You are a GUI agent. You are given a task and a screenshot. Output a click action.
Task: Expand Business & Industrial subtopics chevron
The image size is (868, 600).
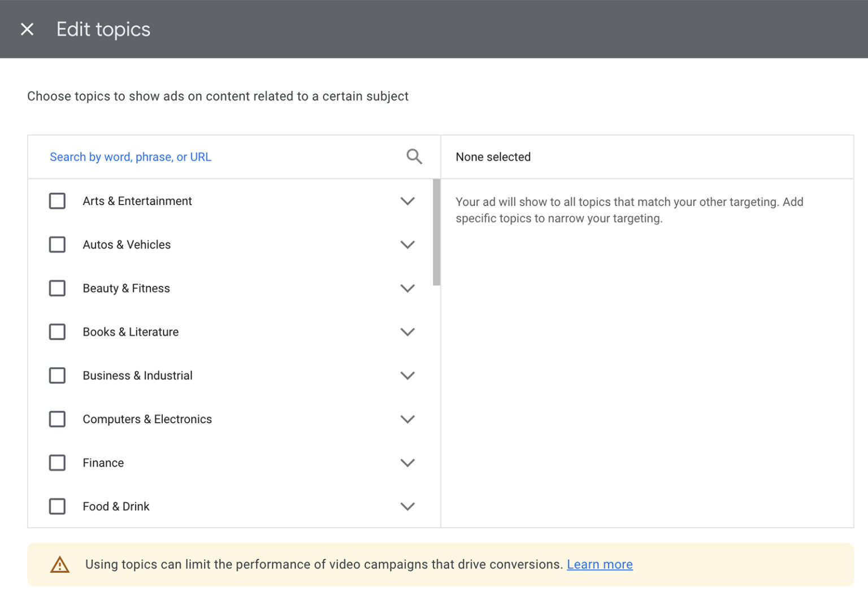coord(407,376)
